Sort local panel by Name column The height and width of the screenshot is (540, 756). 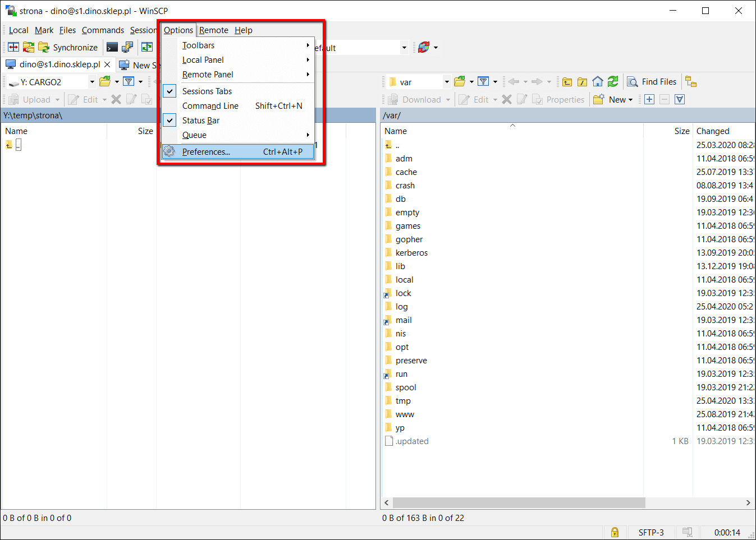[54, 131]
